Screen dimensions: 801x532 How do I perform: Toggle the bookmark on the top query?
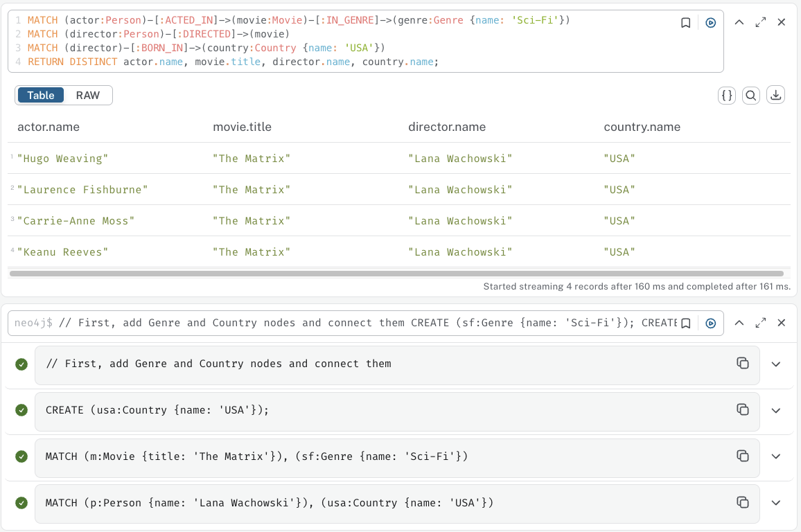click(x=685, y=23)
